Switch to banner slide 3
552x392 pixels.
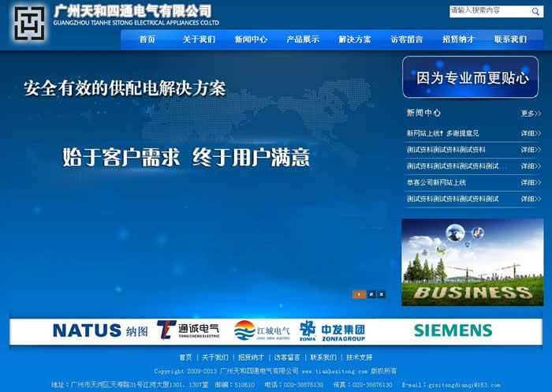click(382, 294)
